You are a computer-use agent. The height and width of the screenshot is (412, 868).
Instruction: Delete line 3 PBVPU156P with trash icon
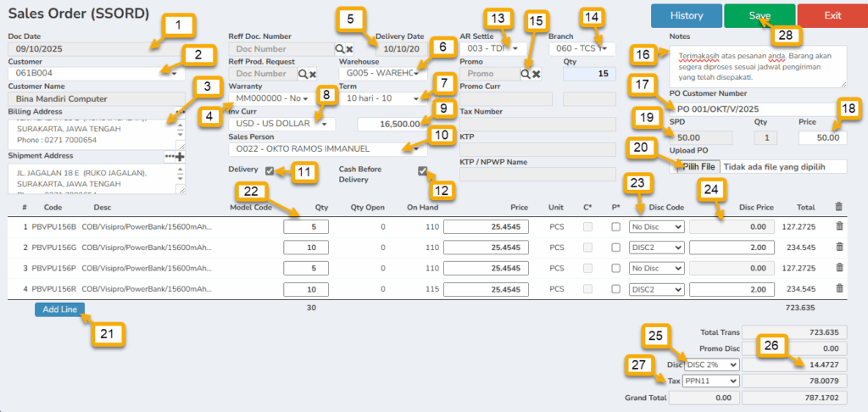tap(839, 269)
